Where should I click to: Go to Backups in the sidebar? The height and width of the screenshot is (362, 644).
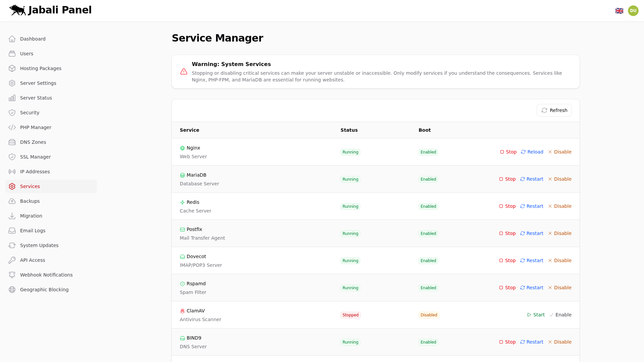click(30, 201)
